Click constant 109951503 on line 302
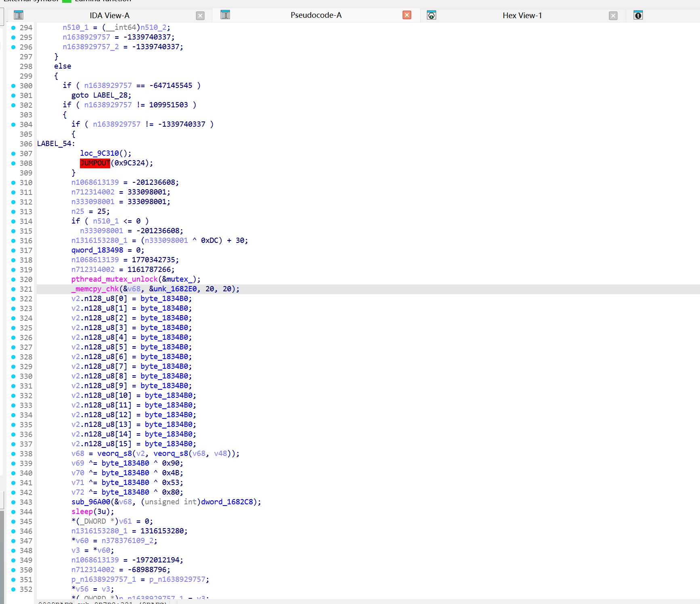 168,105
